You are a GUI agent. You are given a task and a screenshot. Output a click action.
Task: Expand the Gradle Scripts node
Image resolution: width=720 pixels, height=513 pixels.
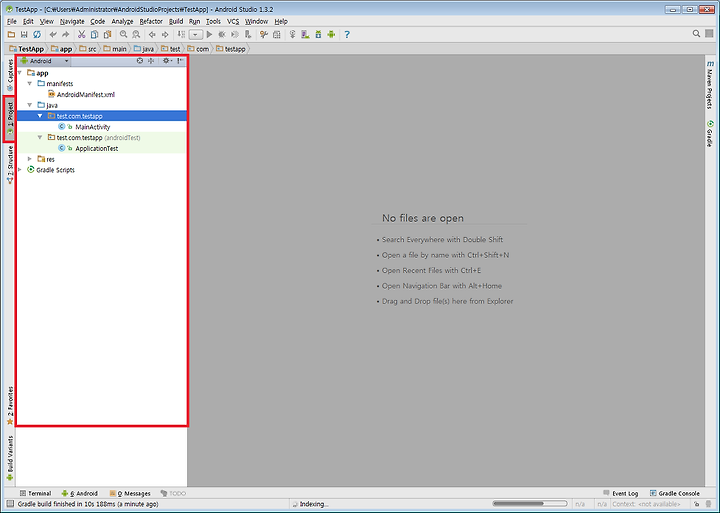[x=20, y=169]
